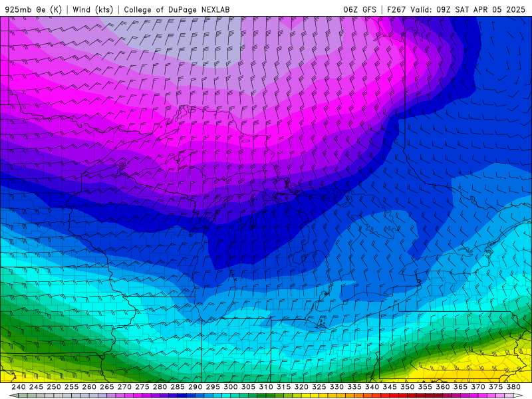Click the 375 color scale label
Screen dimensions: 532x399
click(x=495, y=387)
